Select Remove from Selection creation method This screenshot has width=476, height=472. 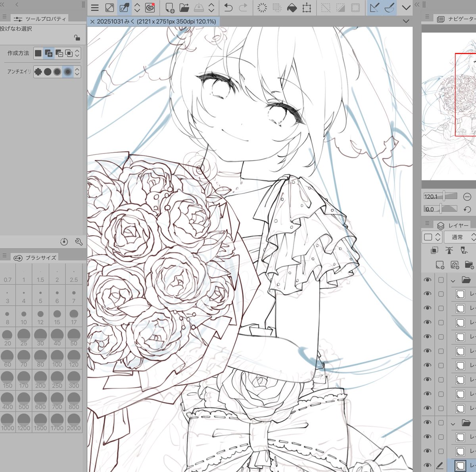59,53
